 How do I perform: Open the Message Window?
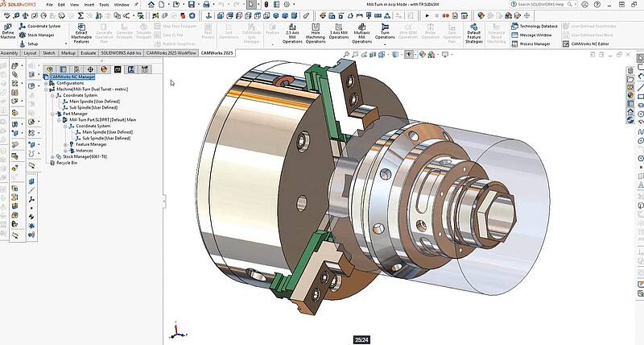pos(535,35)
